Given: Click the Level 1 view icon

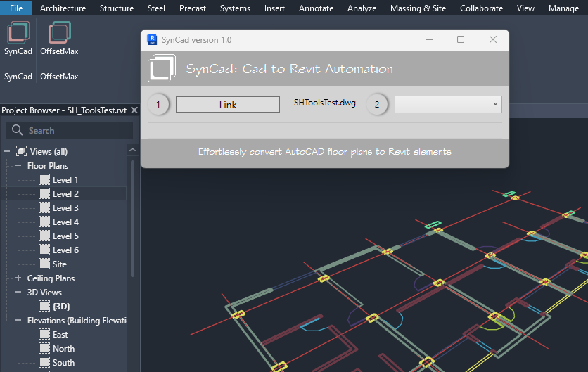Looking at the screenshot, I should 44,179.
